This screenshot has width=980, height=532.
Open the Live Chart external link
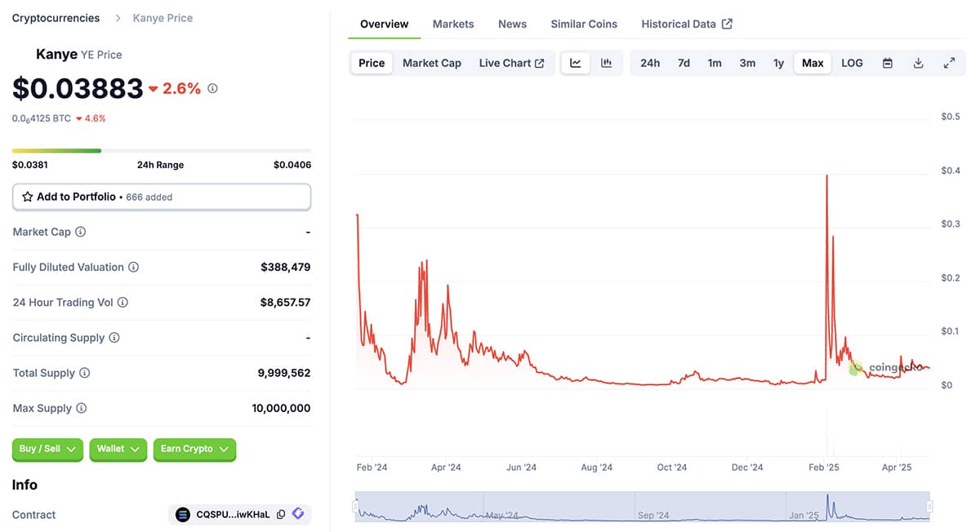pyautogui.click(x=511, y=63)
